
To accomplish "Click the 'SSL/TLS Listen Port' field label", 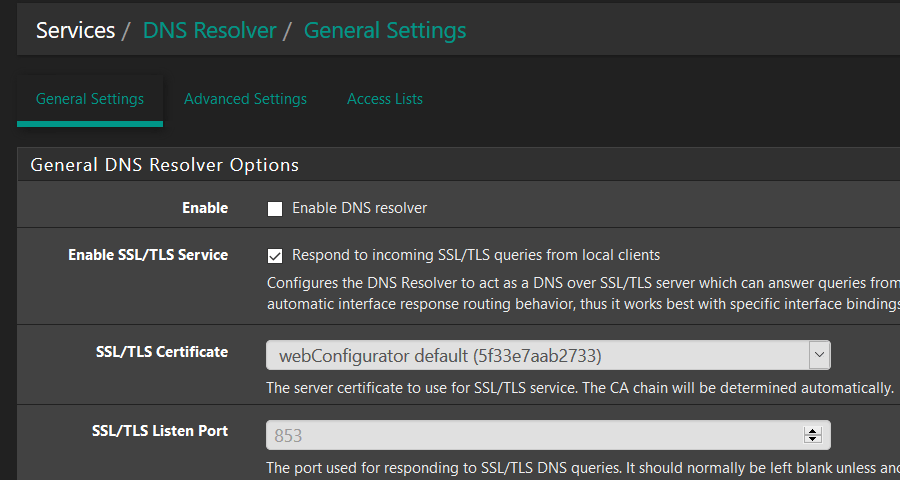I will coord(160,431).
